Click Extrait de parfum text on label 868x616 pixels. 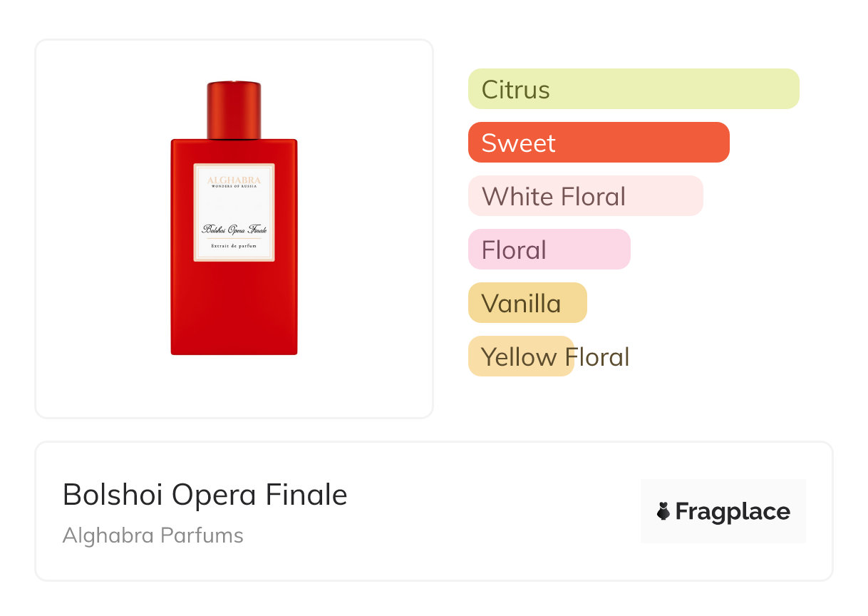(234, 246)
